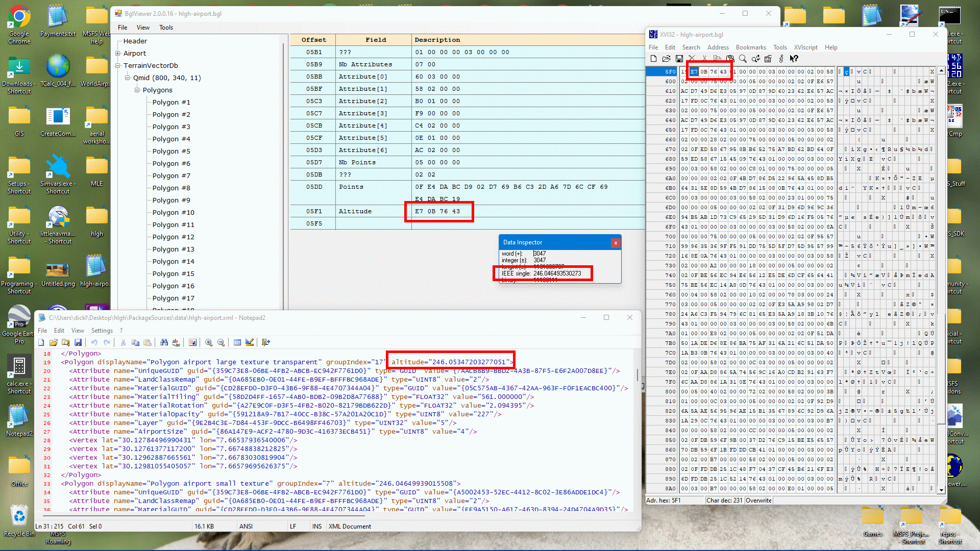Collapse the Polygons tree node in BglViewer
980x551 pixels.
coord(137,90)
